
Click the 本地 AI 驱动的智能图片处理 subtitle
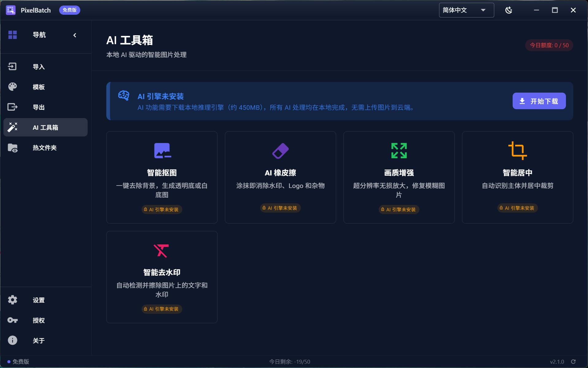tap(146, 55)
